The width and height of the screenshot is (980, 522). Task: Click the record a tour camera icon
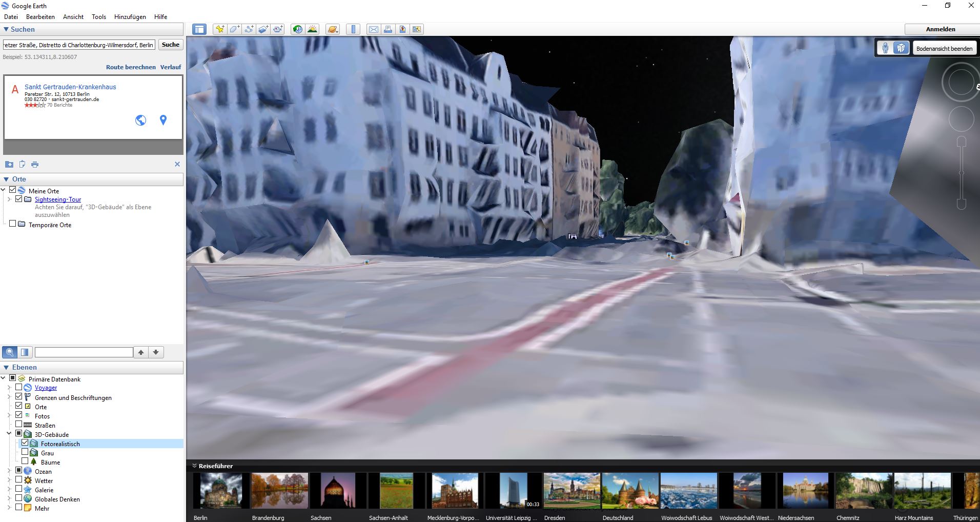click(x=278, y=29)
